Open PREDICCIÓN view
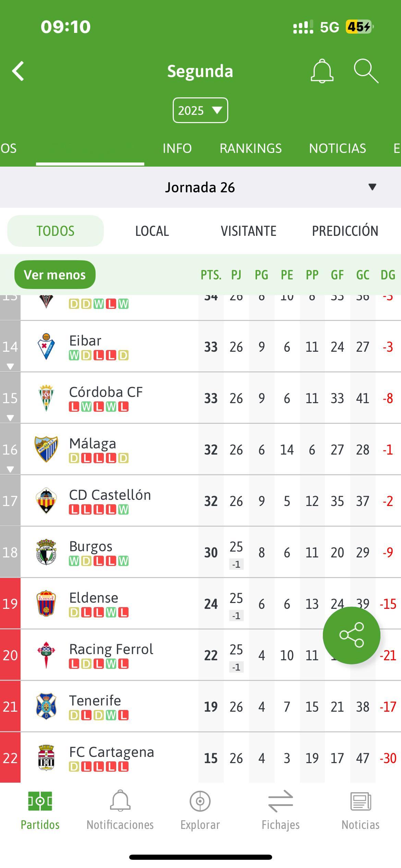401x868 pixels. 345,231
